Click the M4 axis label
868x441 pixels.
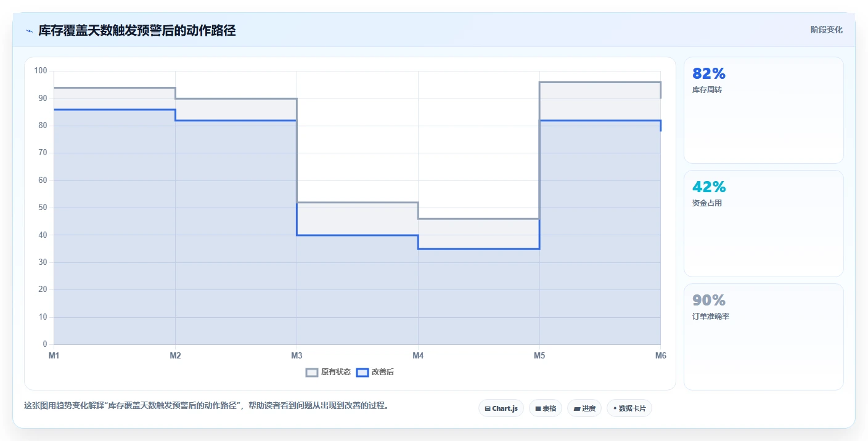tap(418, 355)
